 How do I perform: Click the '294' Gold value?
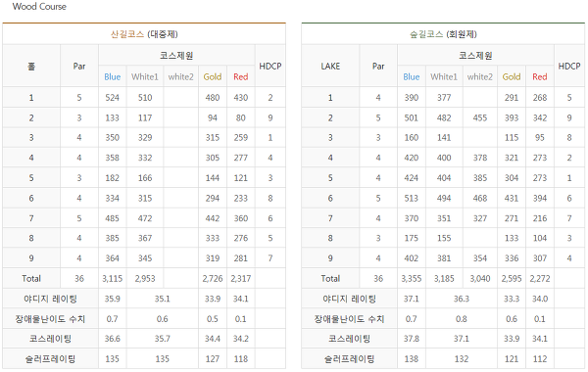[x=213, y=198]
